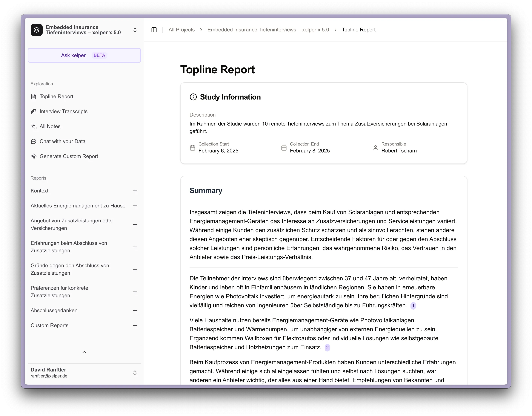532x416 pixels.
Task: Navigate to All Projects via the breadcrumb
Action: coord(181,30)
